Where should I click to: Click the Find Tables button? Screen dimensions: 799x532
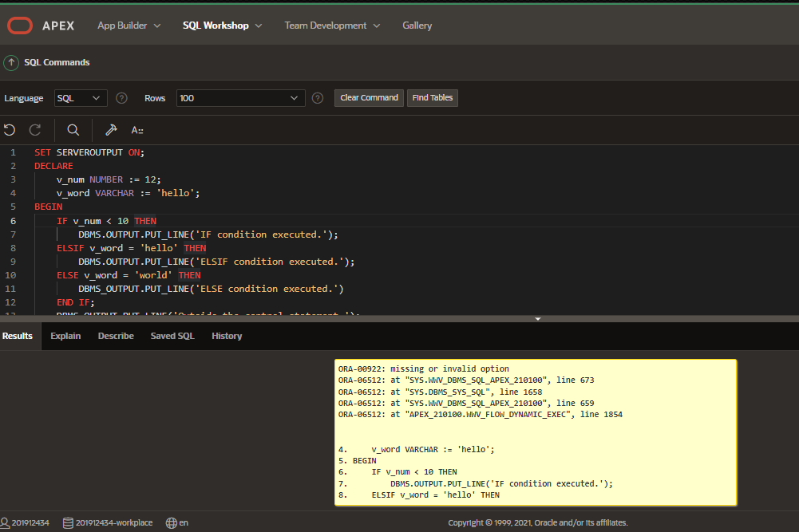(432, 98)
